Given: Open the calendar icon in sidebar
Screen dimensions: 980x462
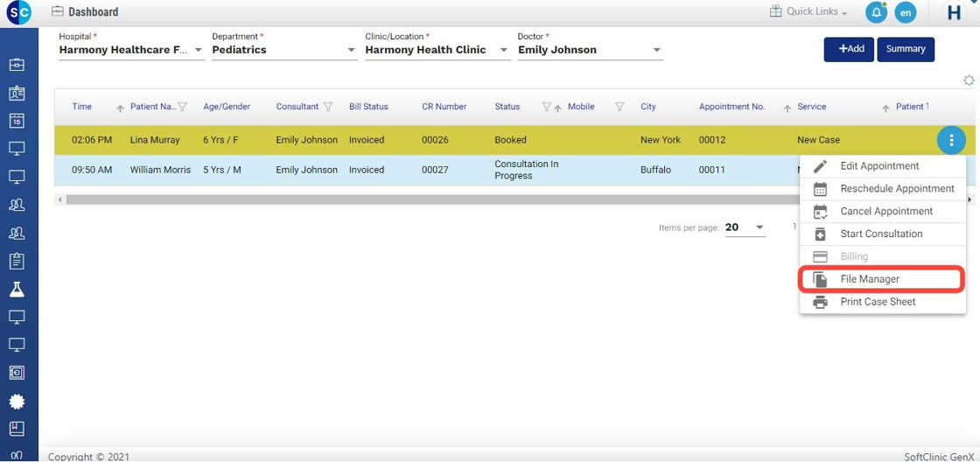Looking at the screenshot, I should (x=17, y=121).
